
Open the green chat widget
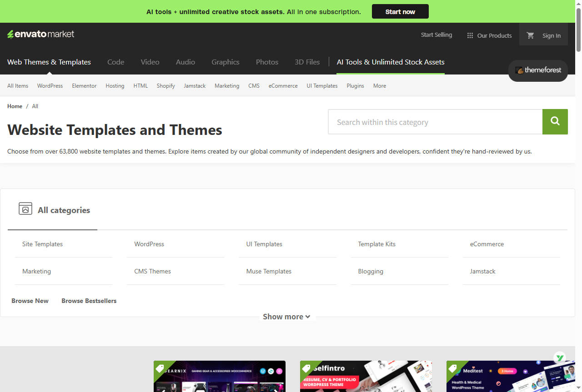click(x=560, y=357)
